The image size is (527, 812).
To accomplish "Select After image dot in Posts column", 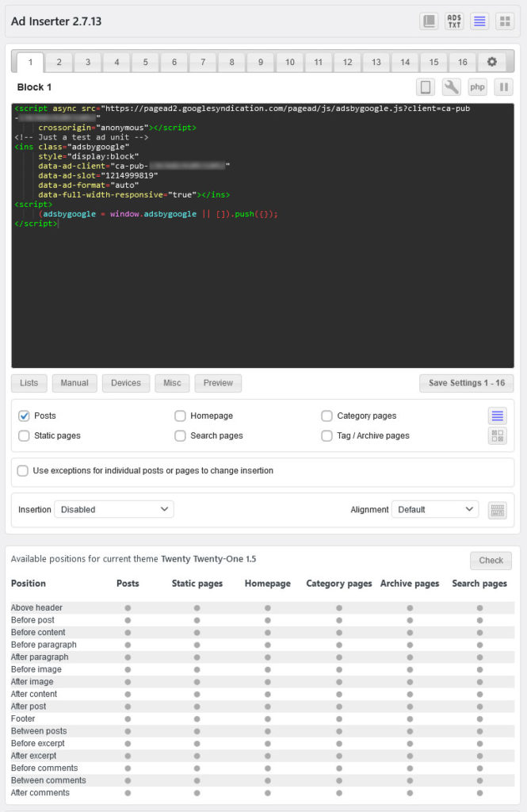I will [128, 682].
